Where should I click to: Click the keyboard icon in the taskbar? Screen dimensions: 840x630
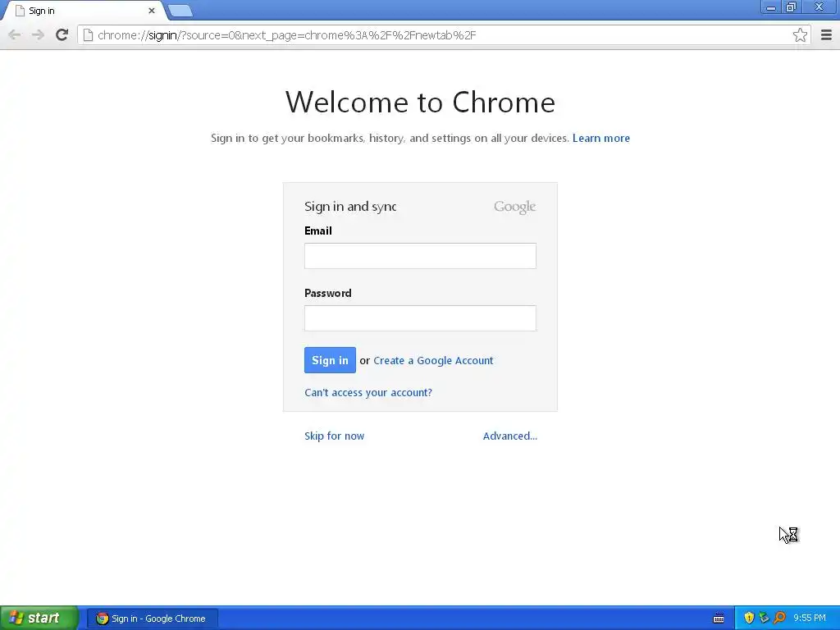[x=719, y=619]
